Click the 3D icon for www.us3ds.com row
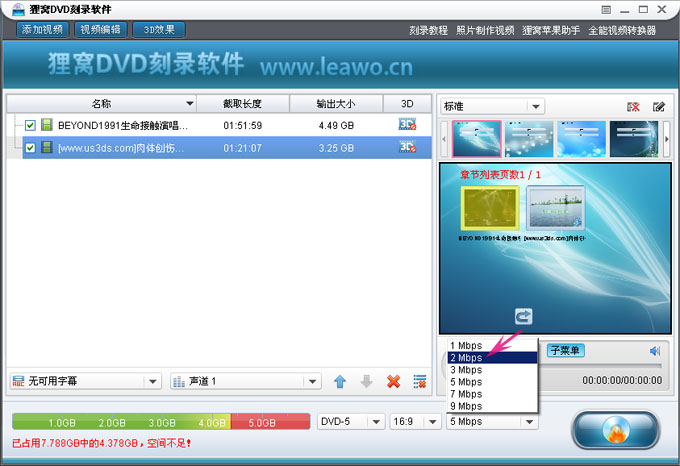 pos(407,147)
